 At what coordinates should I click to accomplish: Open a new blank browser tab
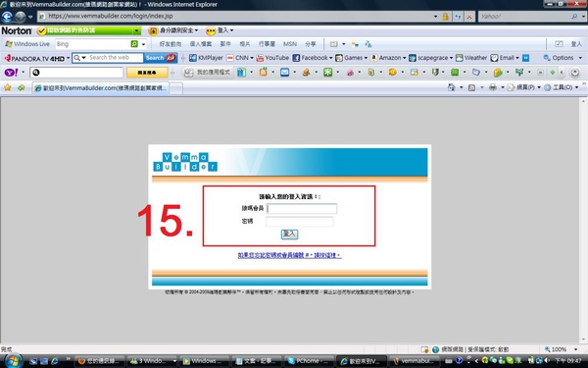pos(175,88)
